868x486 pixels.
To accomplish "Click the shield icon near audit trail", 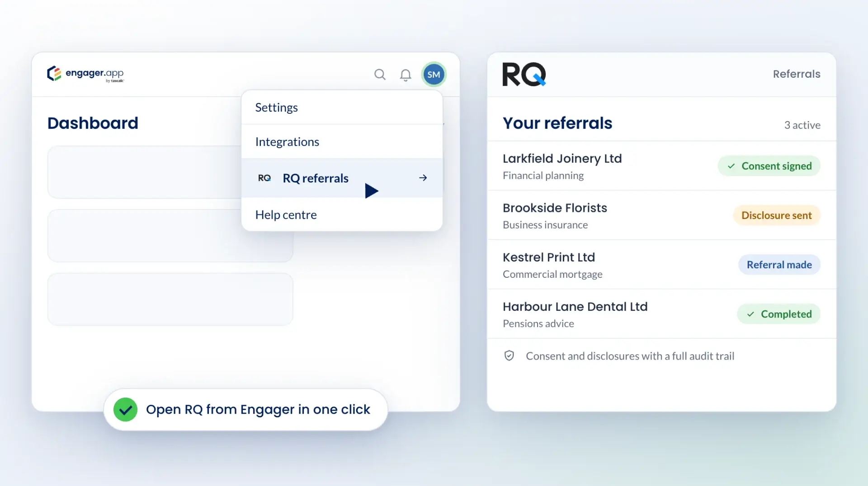I will pos(509,356).
